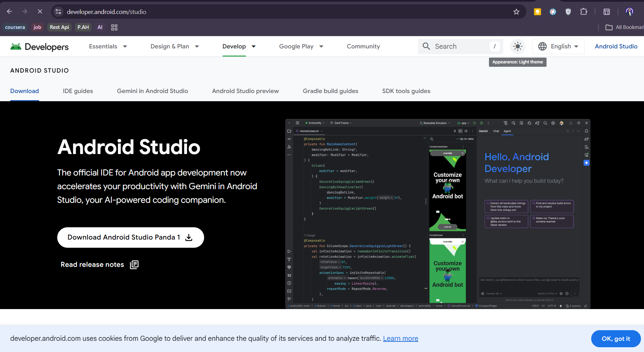The height and width of the screenshot is (352, 644).
Task: Switch to the IDE guides tab
Action: [x=78, y=91]
